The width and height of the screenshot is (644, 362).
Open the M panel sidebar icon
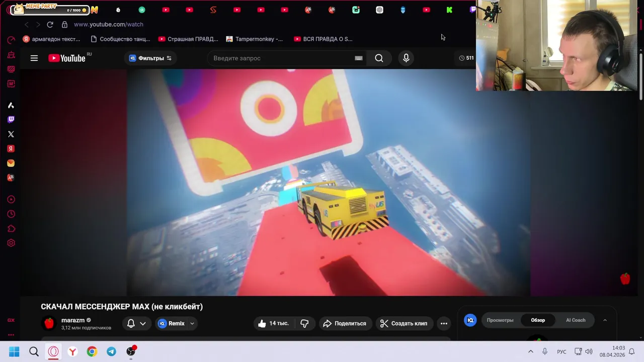(11, 84)
